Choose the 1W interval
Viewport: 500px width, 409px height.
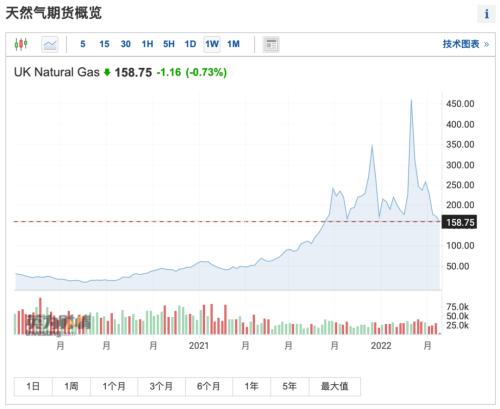tap(212, 44)
